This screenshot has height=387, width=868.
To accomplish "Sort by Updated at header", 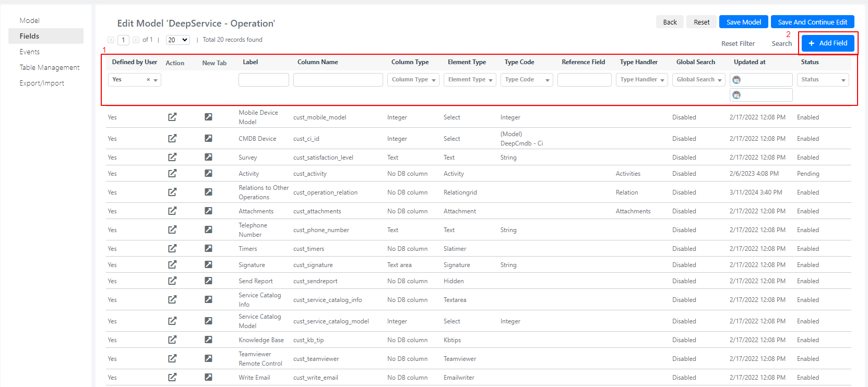I will pyautogui.click(x=750, y=62).
